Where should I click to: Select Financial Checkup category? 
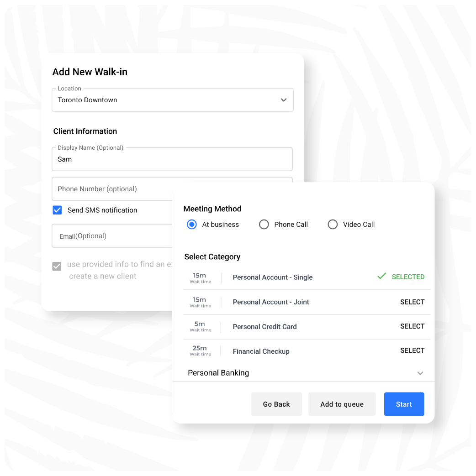pyautogui.click(x=412, y=350)
